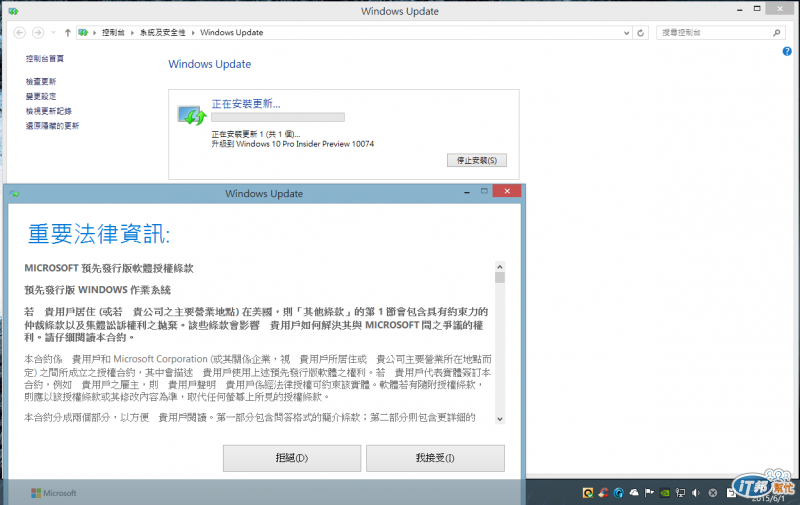Click the 我接受(I) button
Image resolution: width=800 pixels, height=505 pixels.
(435, 458)
